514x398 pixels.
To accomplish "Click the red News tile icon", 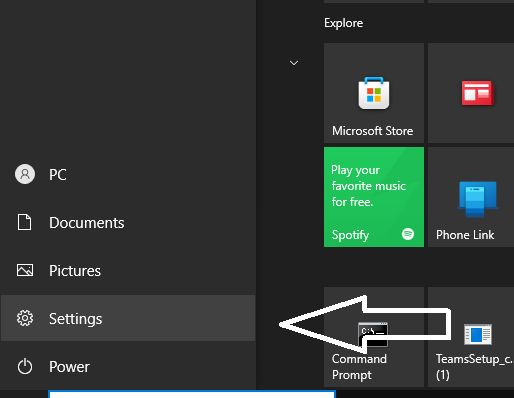I will click(477, 93).
